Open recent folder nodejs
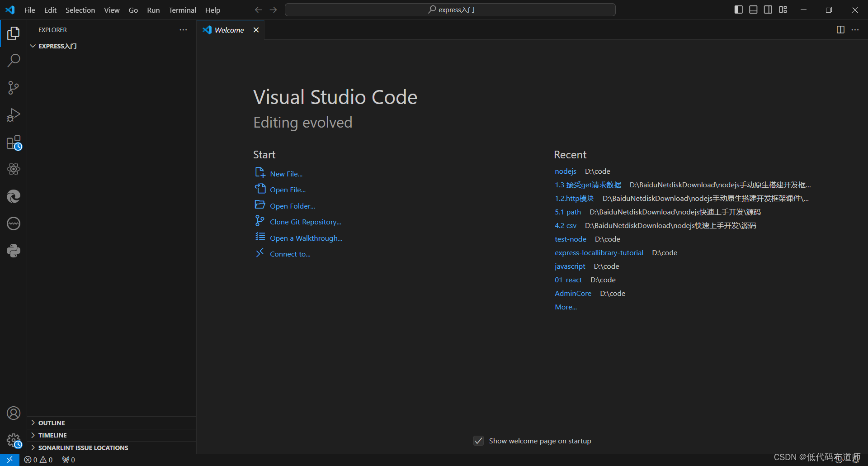Image resolution: width=868 pixels, height=466 pixels. 566,171
